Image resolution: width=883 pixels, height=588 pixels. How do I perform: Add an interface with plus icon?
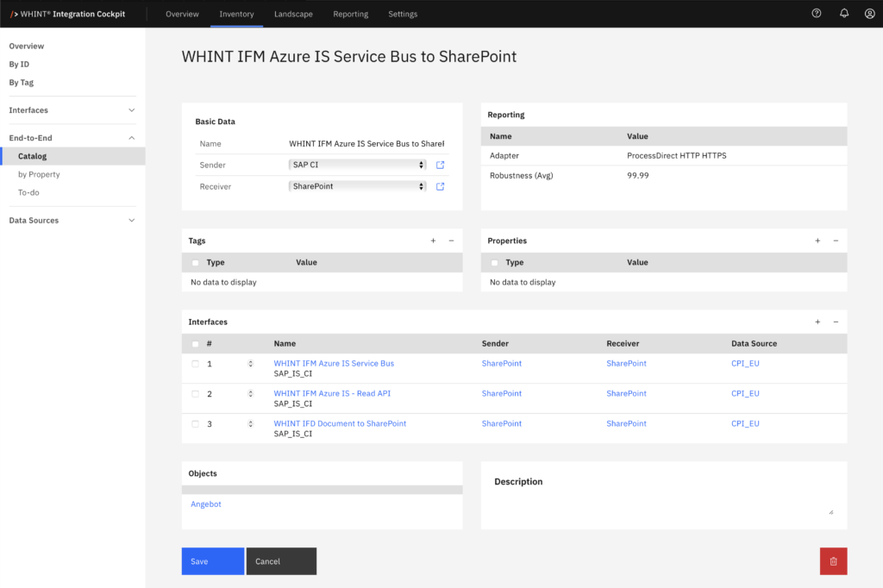pos(817,322)
